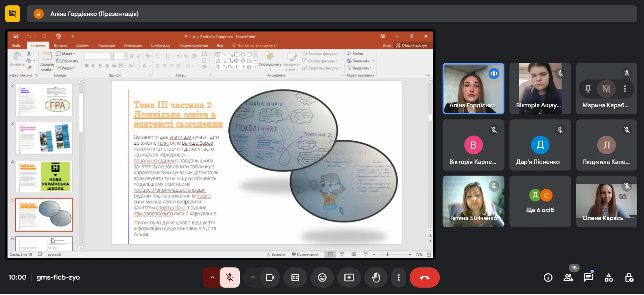Image resolution: width=644 pixels, height=295 pixels.
Task: Open host controls lock icon
Action: click(x=629, y=278)
